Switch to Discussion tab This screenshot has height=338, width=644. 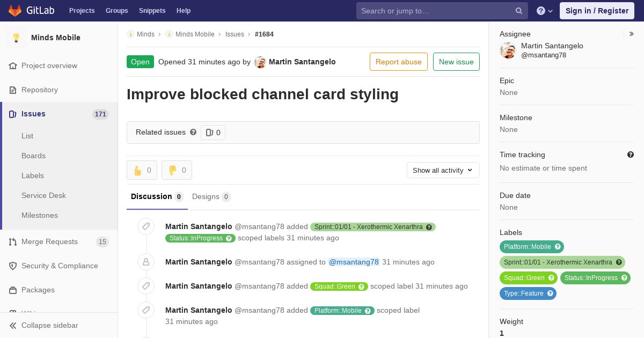(157, 196)
